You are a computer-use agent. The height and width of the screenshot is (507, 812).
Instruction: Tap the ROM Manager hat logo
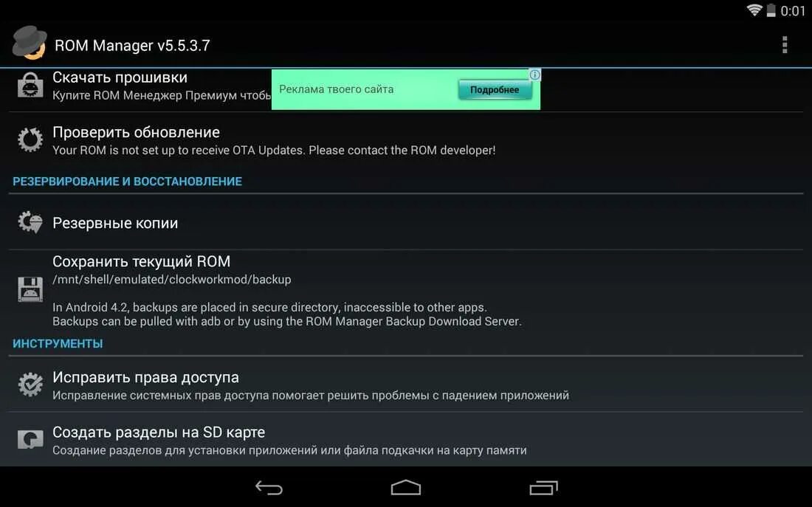coord(30,42)
